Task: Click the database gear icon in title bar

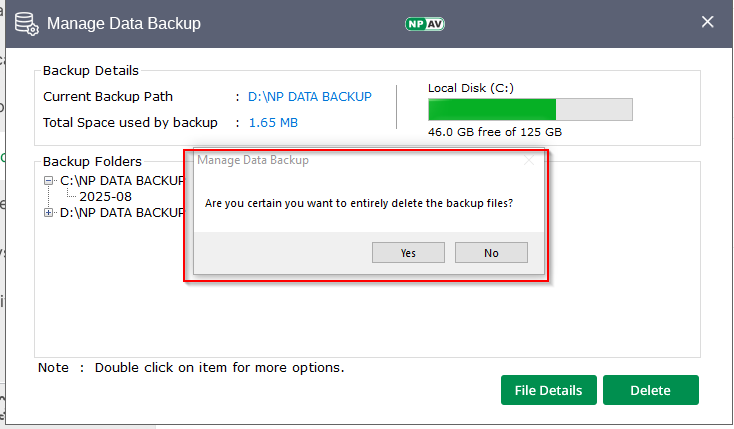Action: pos(25,23)
